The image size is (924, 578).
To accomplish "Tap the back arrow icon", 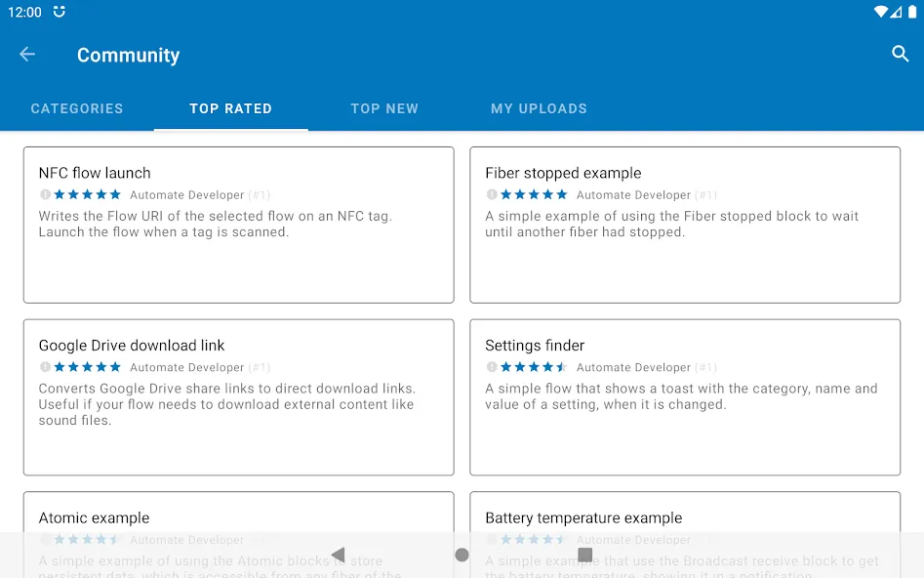I will pos(27,55).
